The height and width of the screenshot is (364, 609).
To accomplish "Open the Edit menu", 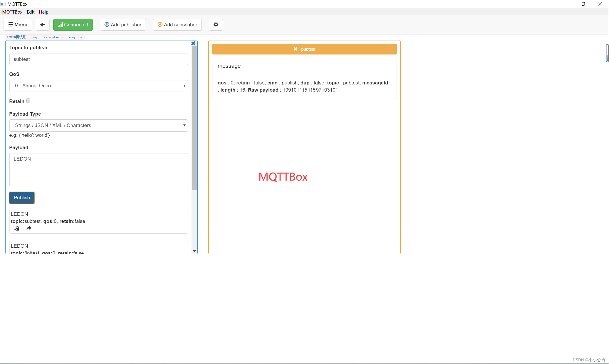I will point(30,12).
